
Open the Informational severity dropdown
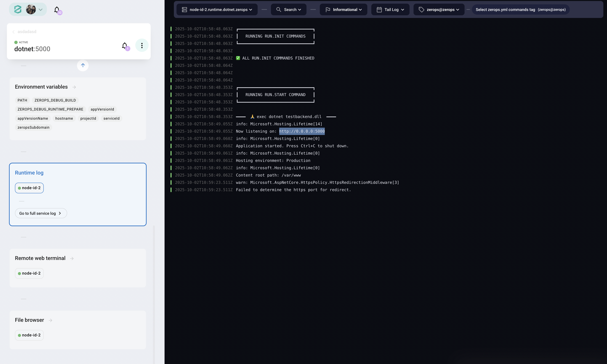pyautogui.click(x=343, y=10)
